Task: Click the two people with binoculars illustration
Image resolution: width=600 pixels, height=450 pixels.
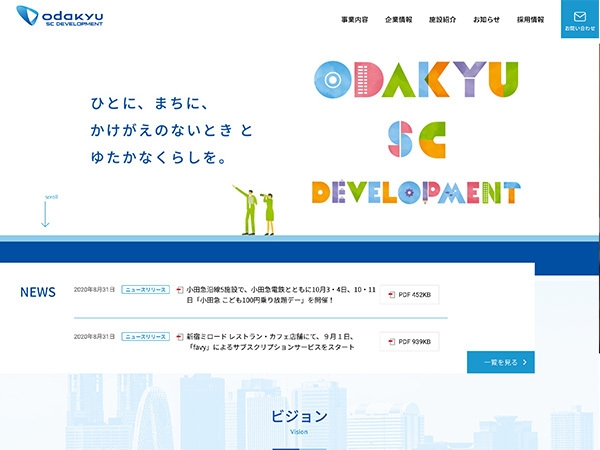Action: coord(257,210)
